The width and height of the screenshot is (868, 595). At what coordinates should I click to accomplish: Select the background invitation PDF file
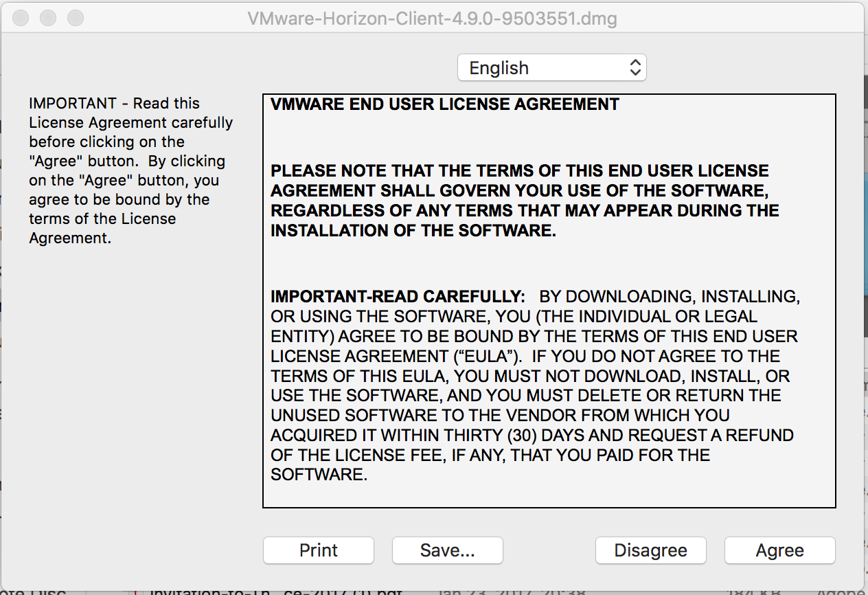click(x=275, y=591)
